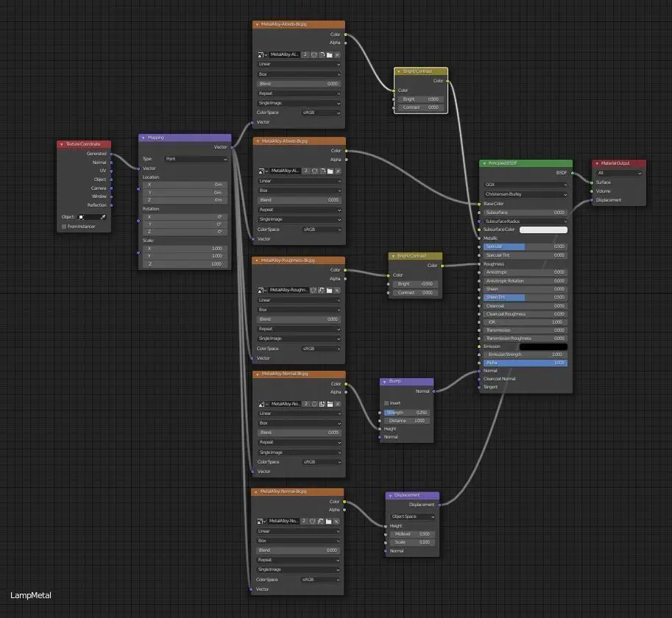Open Linear interpolation dropdown in Roughness texture node
This screenshot has height=618, width=672.
299,300
